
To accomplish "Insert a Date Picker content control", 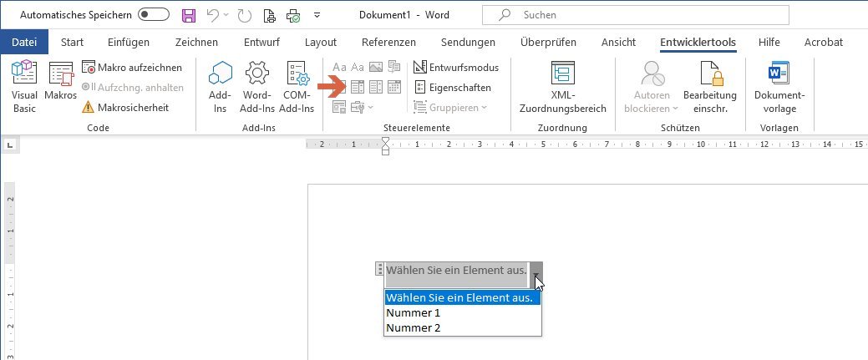I will click(x=394, y=87).
